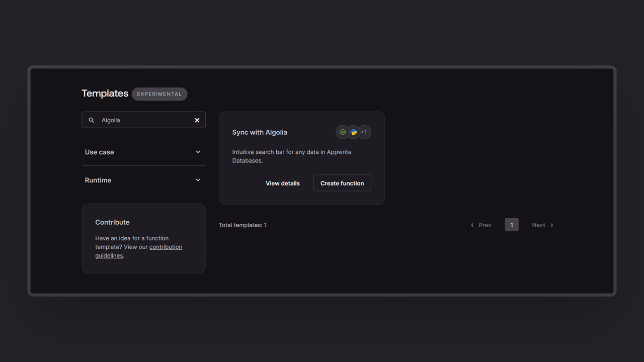The height and width of the screenshot is (362, 644).
Task: Go to the Prev page
Action: [481, 225]
